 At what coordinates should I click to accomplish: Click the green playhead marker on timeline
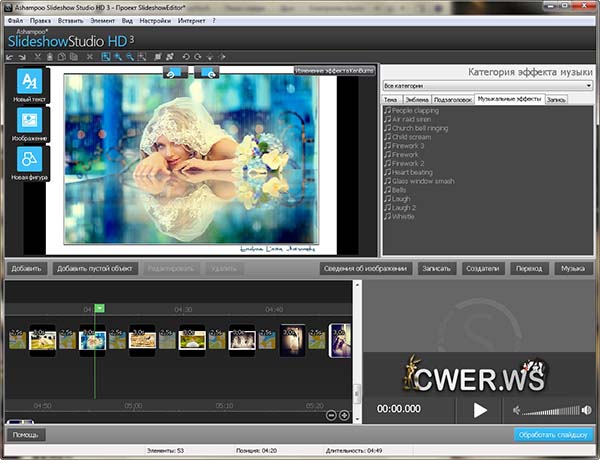[99, 309]
